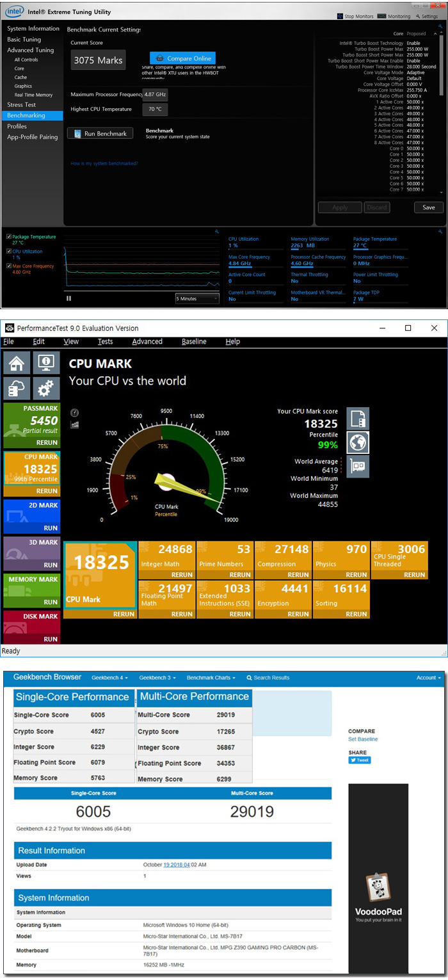Toggle Package Temperature checkbox

click(x=8, y=237)
